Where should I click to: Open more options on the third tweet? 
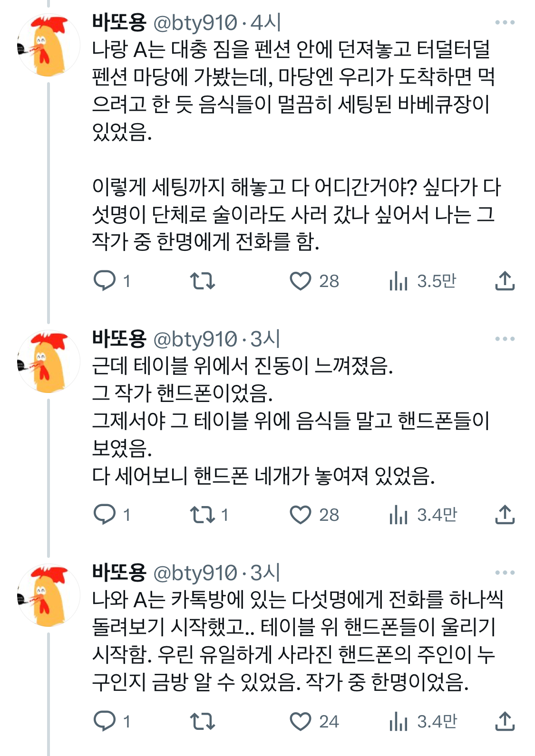tap(505, 573)
